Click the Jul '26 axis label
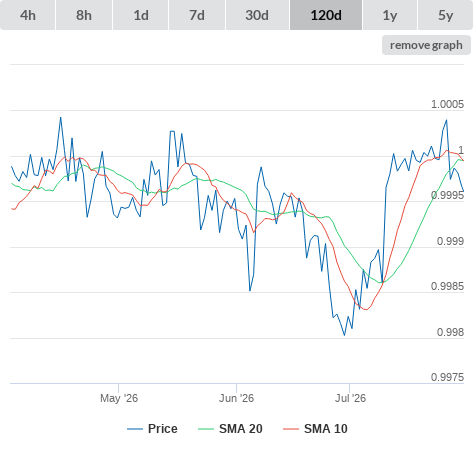The image size is (474, 455). click(x=350, y=398)
